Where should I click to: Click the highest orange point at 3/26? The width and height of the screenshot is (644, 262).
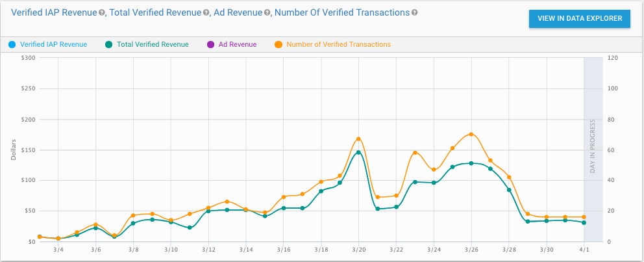click(x=471, y=135)
